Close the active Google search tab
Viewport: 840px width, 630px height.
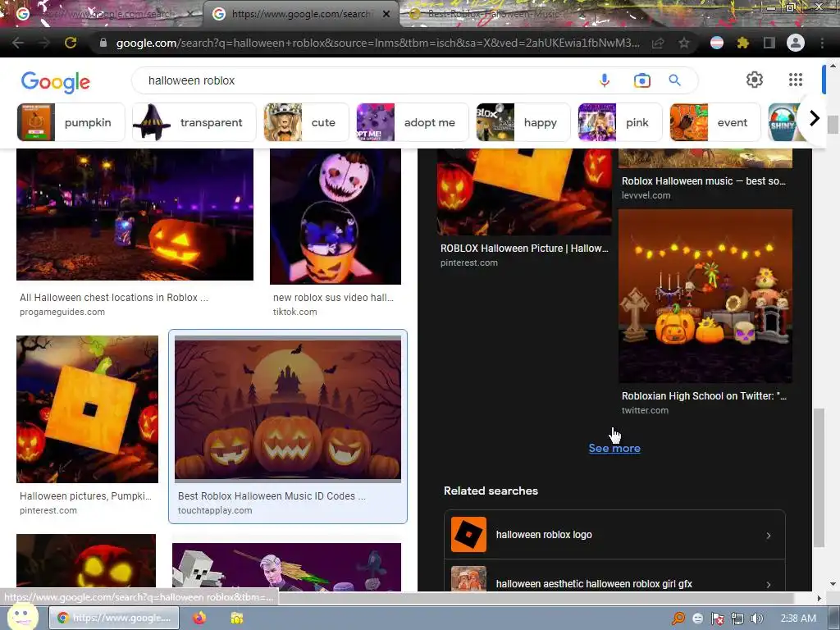386,14
